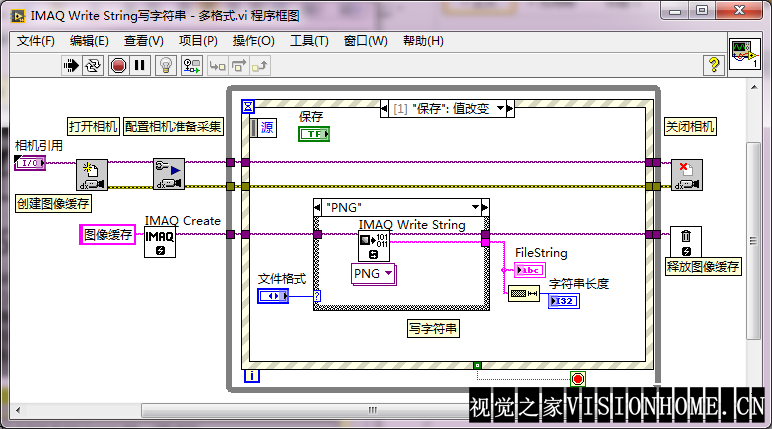Open the event case selector dropdown
The width and height of the screenshot is (772, 429).
click(x=500, y=108)
